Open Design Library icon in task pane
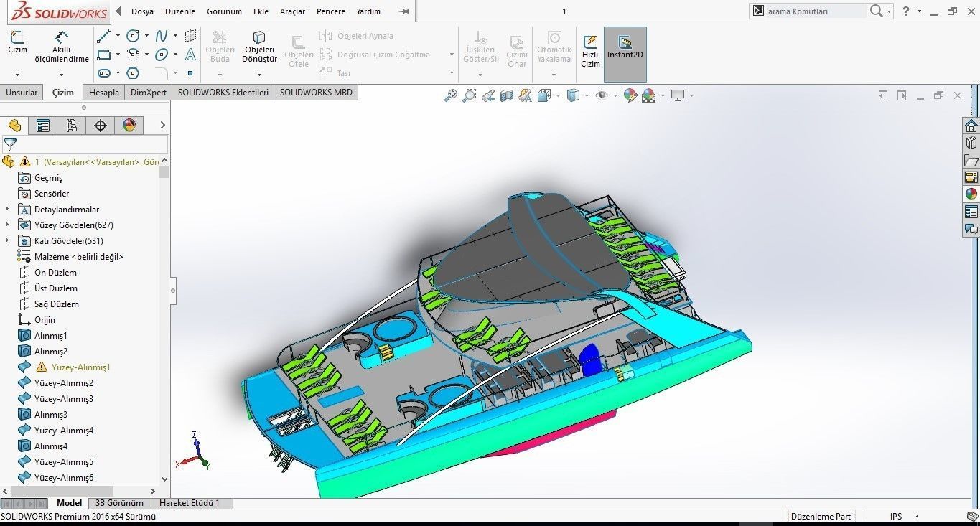Viewport: 980px width, 526px height. (971, 143)
